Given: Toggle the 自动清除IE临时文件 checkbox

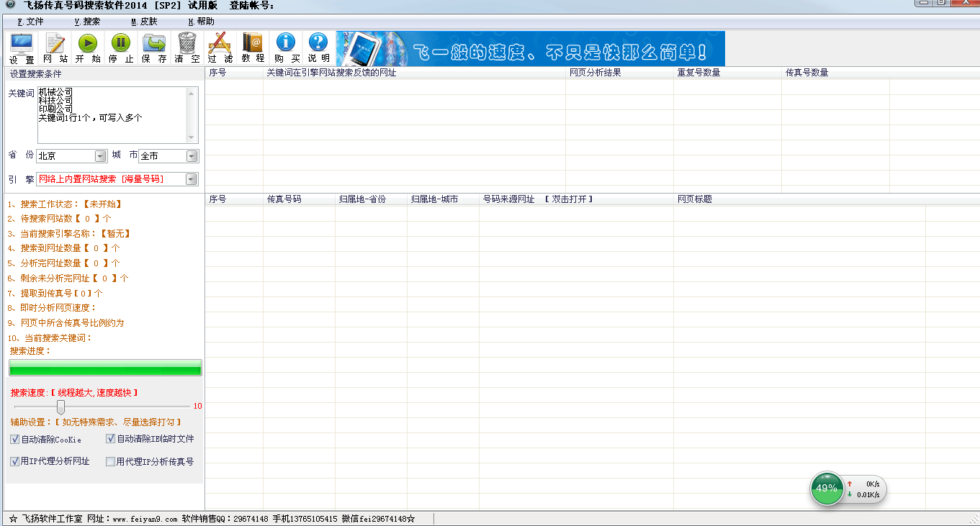Looking at the screenshot, I should 111,439.
